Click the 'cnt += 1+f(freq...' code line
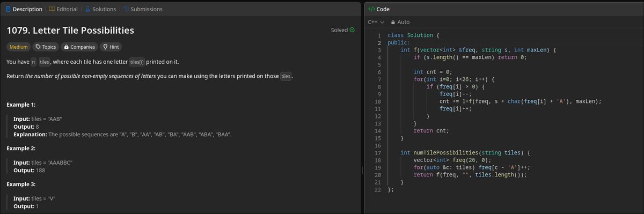Screen dimensions: 644x214 [x=520, y=101]
